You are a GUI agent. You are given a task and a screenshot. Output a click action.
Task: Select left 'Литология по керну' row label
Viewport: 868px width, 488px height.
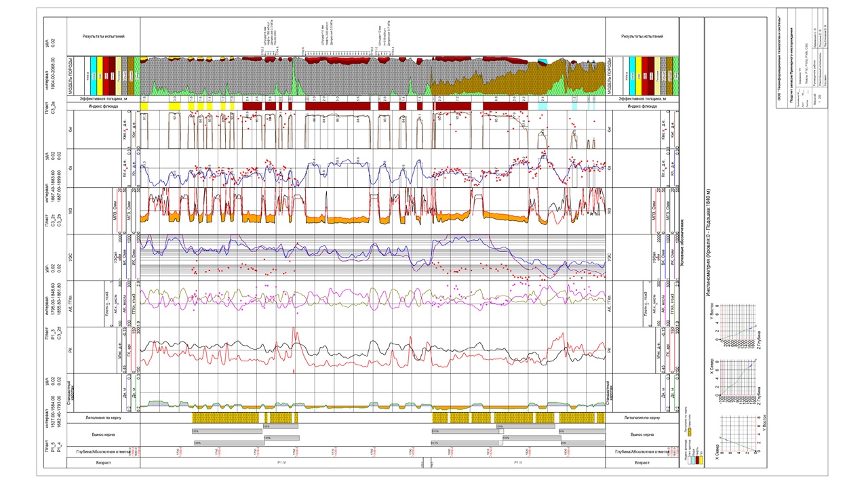coord(103,418)
